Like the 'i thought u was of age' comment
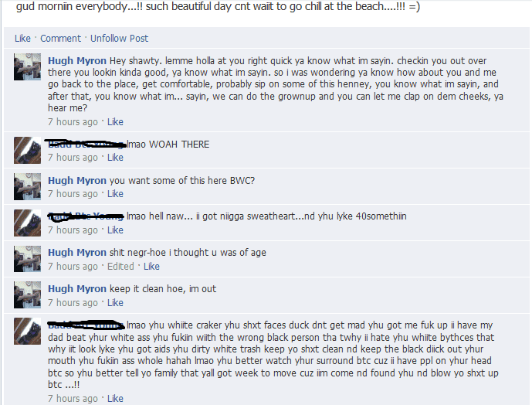Image resolution: width=532 pixels, height=405 pixels. tap(151, 267)
